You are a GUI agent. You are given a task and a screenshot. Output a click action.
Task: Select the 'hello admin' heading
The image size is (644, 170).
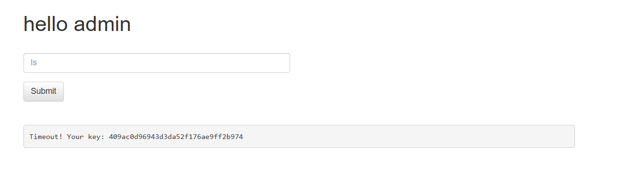[77, 24]
